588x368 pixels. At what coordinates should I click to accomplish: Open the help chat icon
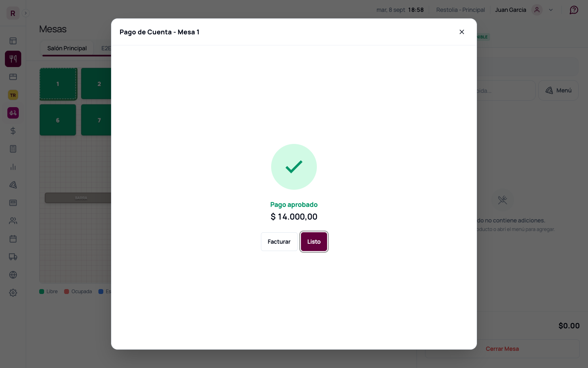574,10
